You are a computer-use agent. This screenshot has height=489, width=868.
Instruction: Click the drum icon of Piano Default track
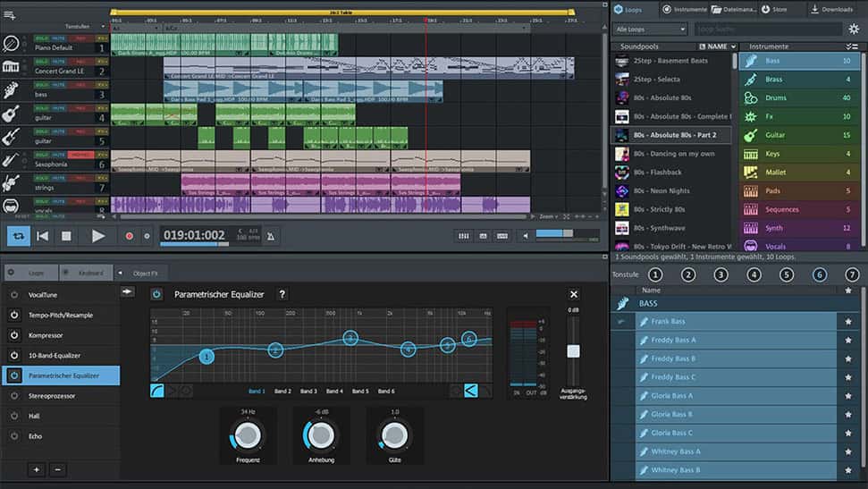(x=11, y=43)
